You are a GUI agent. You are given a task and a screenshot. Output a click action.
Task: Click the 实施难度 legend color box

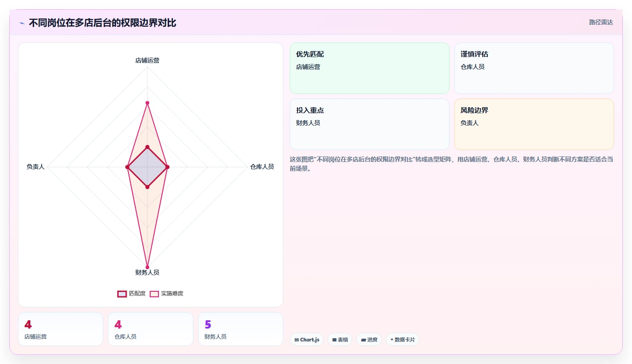click(x=154, y=294)
